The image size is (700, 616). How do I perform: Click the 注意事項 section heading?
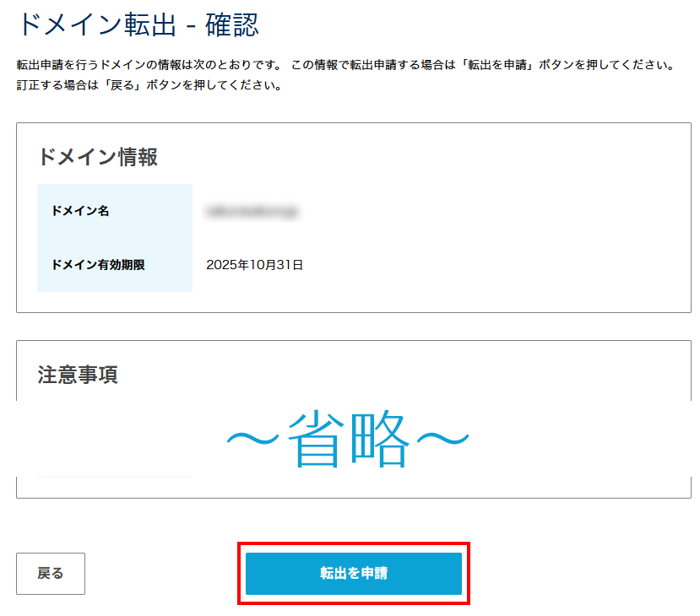pos(78,375)
